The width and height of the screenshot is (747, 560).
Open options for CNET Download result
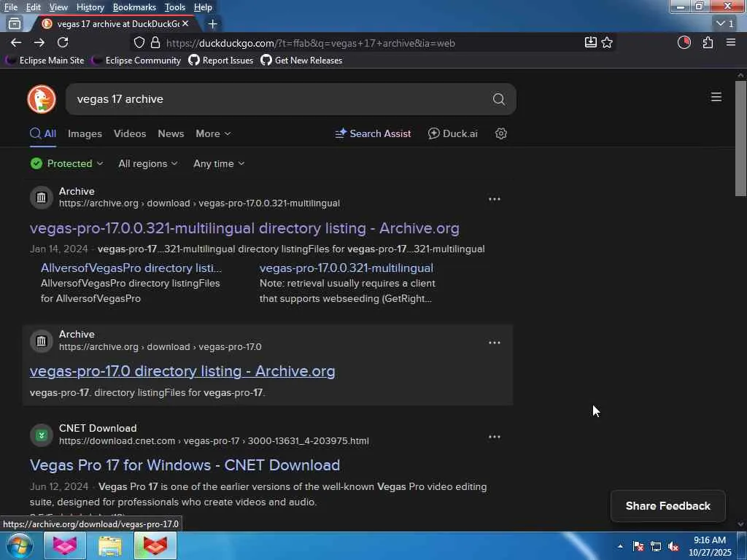coord(495,437)
